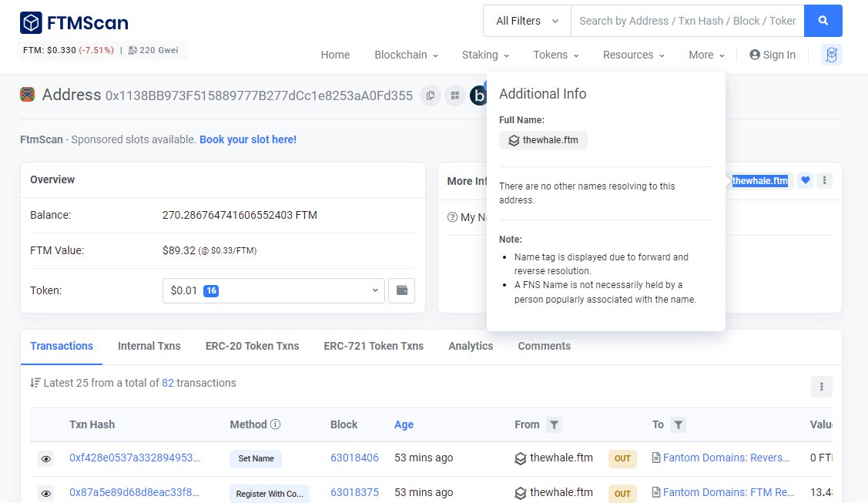Preview the 0xf428e0537a transaction with eye icon
The width and height of the screenshot is (868, 503).
(46, 459)
